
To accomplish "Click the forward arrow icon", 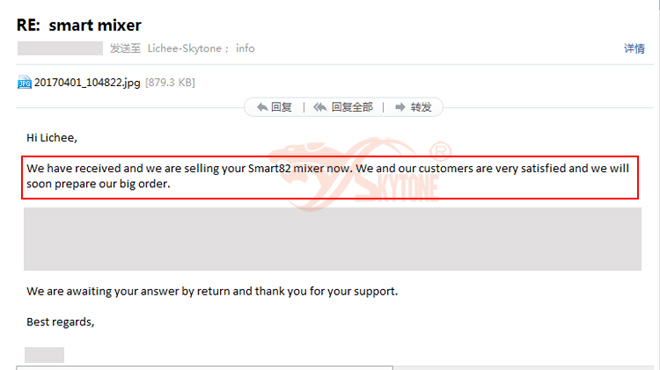I will click(x=400, y=107).
